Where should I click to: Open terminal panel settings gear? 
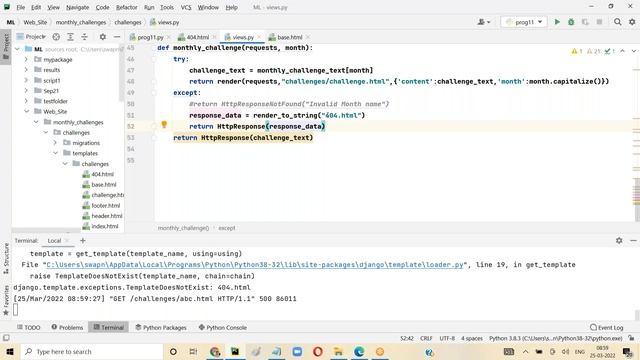tap(619, 240)
